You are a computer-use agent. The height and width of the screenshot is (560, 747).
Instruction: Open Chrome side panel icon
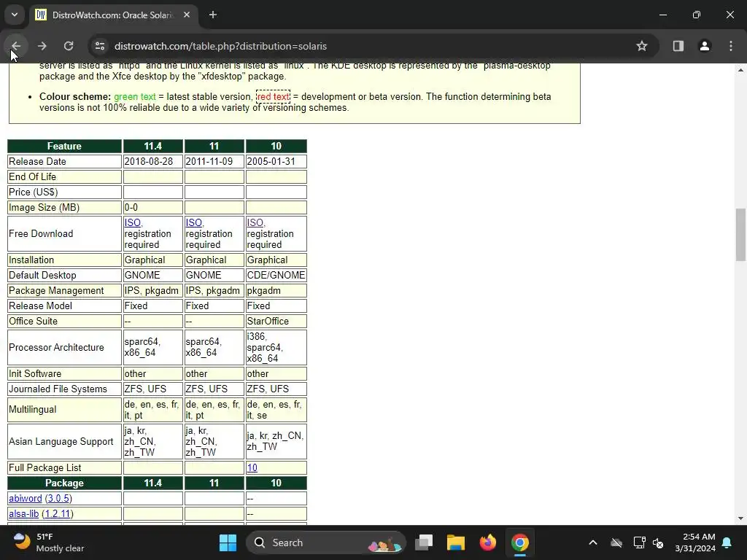[678, 46]
